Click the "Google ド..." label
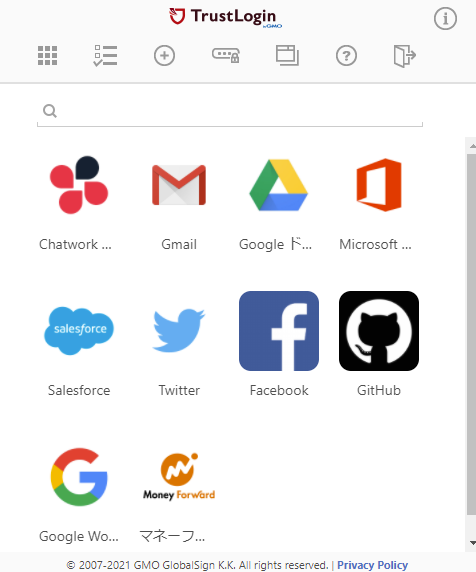 coord(275,244)
